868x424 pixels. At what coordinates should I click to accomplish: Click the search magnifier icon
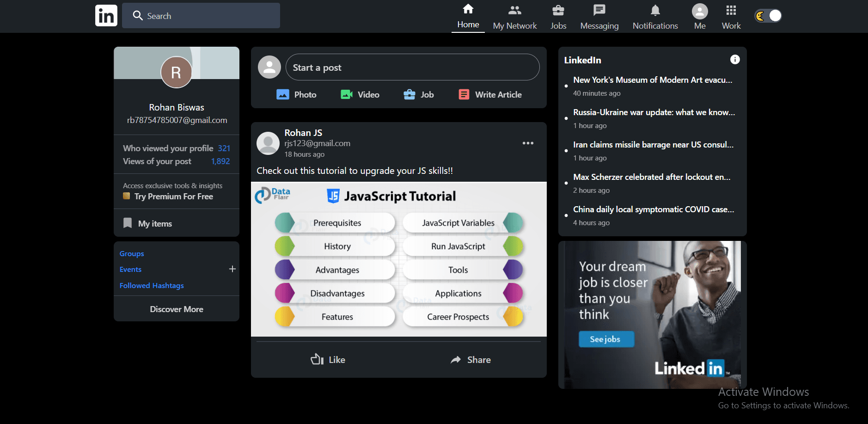coord(138,16)
